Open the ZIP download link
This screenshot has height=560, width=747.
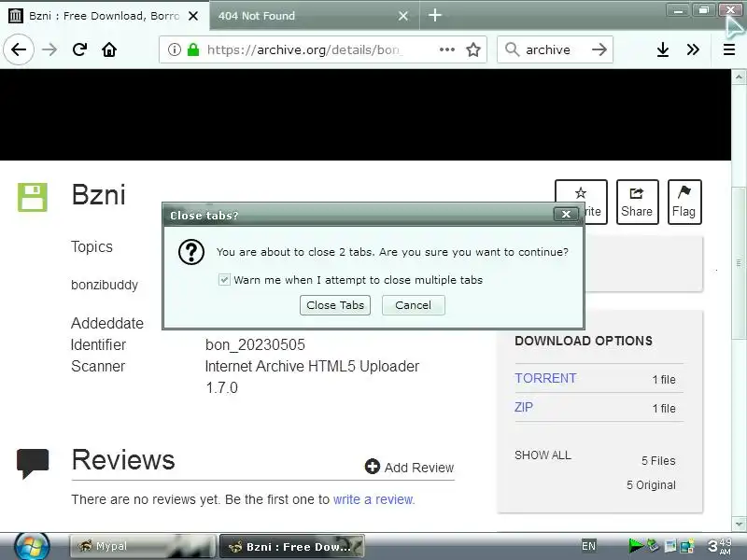tap(524, 407)
